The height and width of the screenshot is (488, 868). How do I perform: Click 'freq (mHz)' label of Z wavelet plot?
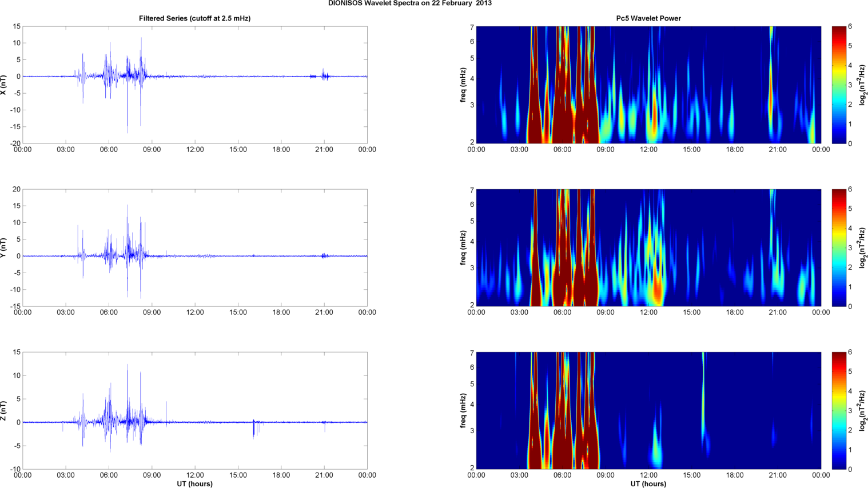[x=463, y=410]
